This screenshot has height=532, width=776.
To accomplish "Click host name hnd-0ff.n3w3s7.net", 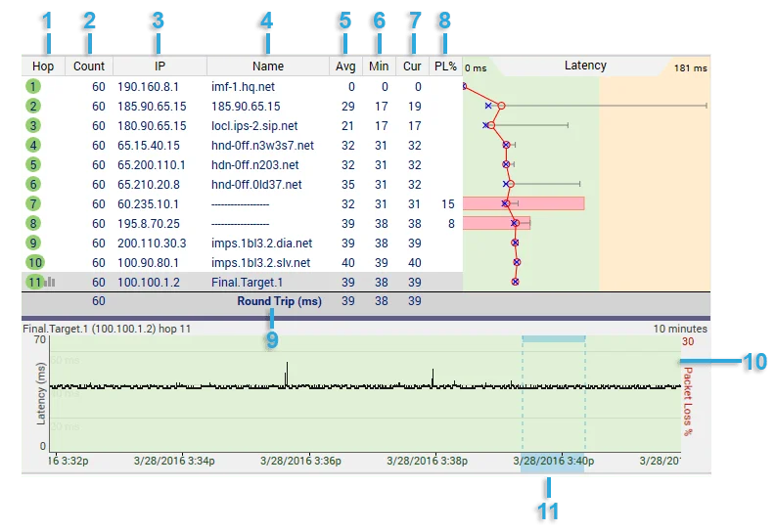I will (x=263, y=146).
